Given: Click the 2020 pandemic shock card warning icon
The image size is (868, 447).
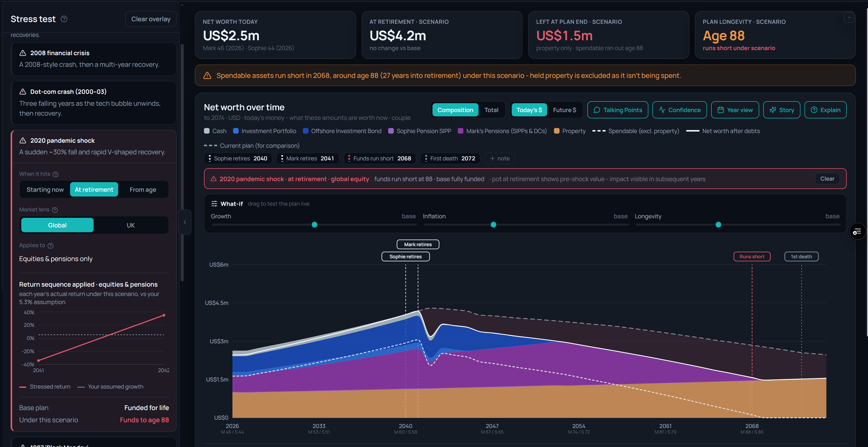Looking at the screenshot, I should click(23, 140).
